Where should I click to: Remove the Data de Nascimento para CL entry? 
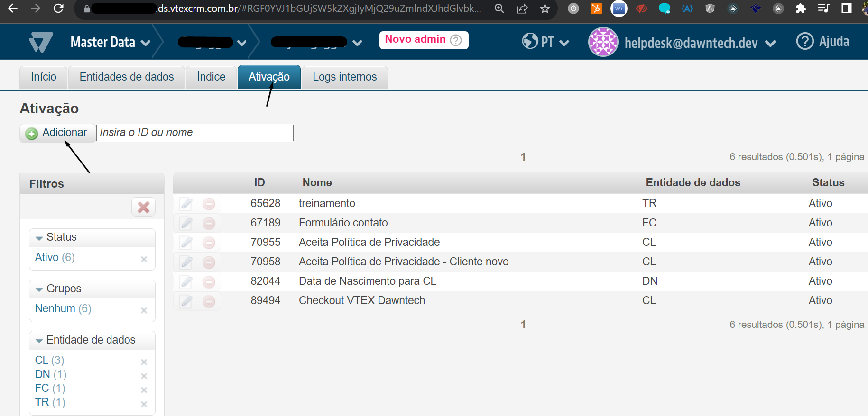click(209, 281)
